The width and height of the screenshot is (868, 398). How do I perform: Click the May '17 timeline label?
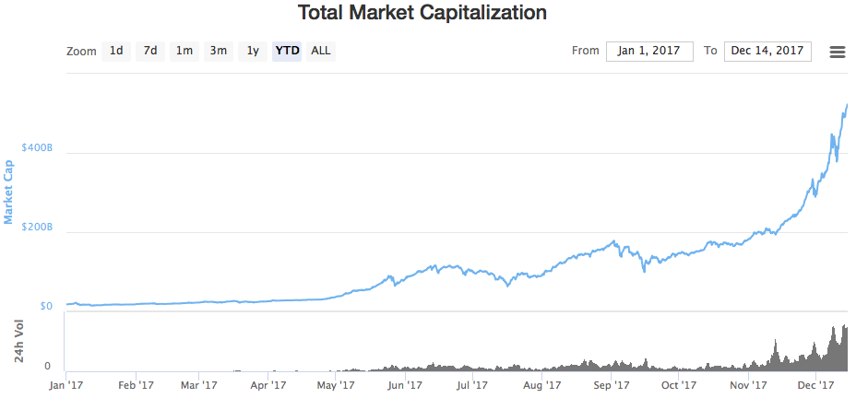[x=336, y=384]
